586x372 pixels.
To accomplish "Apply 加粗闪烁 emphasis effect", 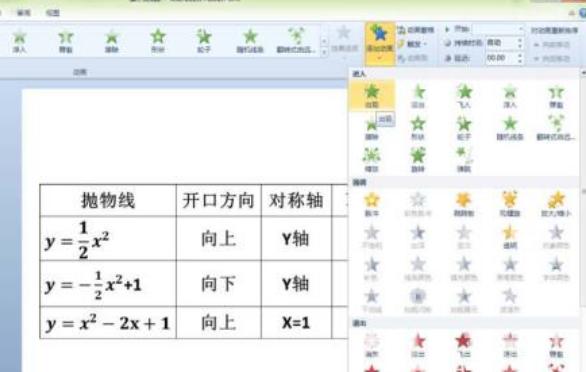I will [418, 301].
